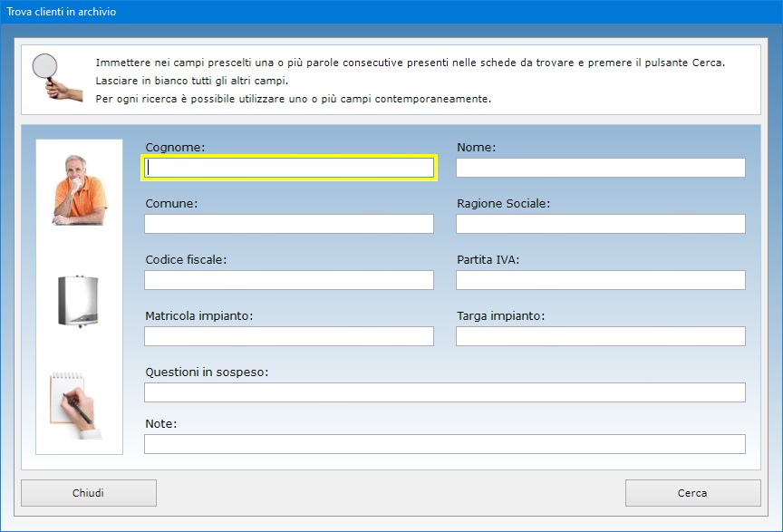Screen dimensions: 783x532
Task: Click the Questioni in sospeso label
Action: tap(207, 372)
